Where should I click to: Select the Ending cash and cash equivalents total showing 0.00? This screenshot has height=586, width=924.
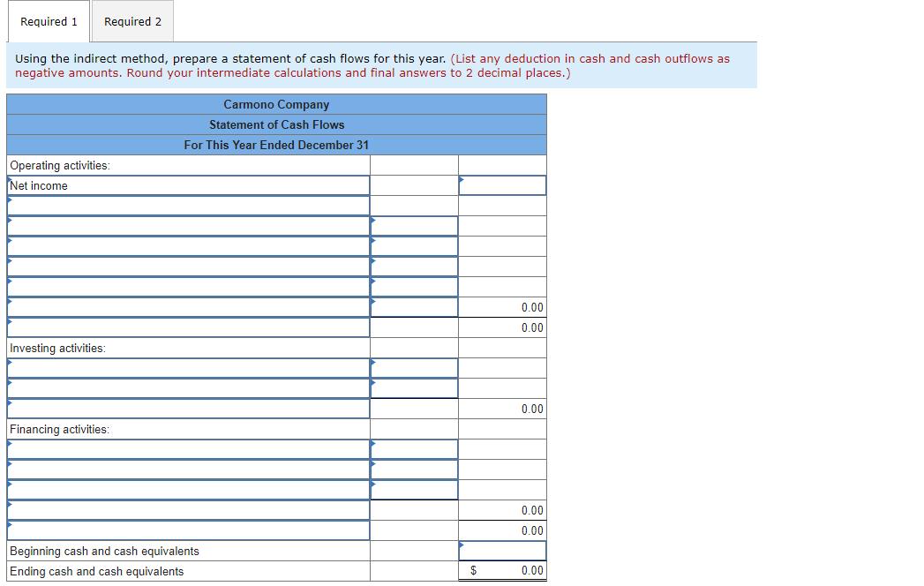pyautogui.click(x=501, y=571)
